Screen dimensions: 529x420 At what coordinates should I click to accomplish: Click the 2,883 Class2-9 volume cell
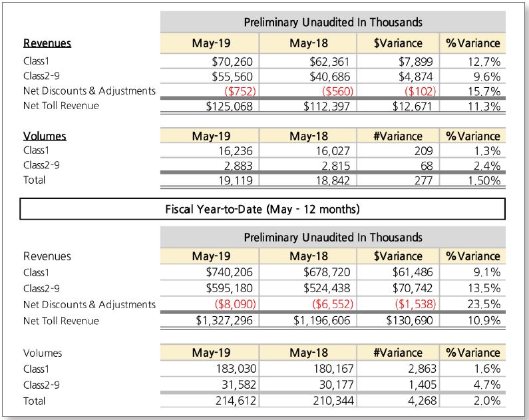pyautogui.click(x=238, y=166)
